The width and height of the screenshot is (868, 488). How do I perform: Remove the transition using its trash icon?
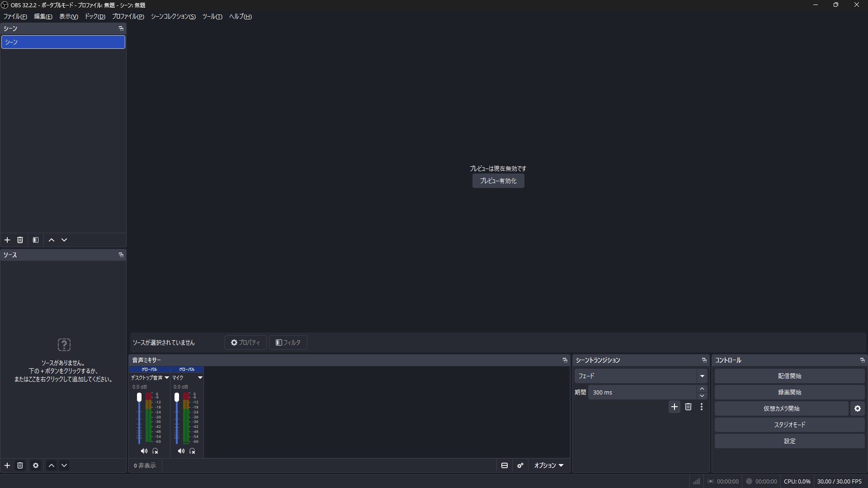pos(688,407)
